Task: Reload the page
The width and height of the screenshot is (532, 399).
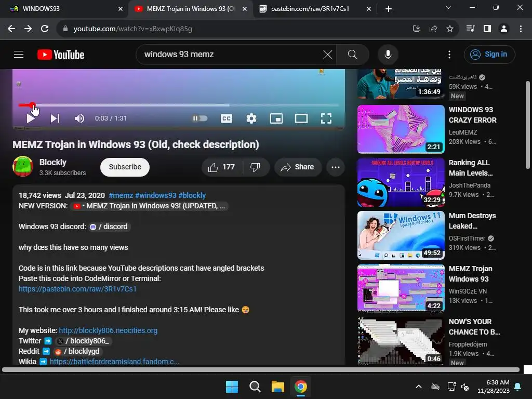Action: (x=45, y=29)
